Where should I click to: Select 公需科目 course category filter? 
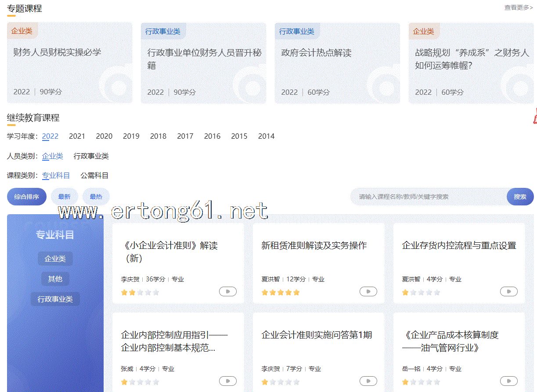[94, 176]
